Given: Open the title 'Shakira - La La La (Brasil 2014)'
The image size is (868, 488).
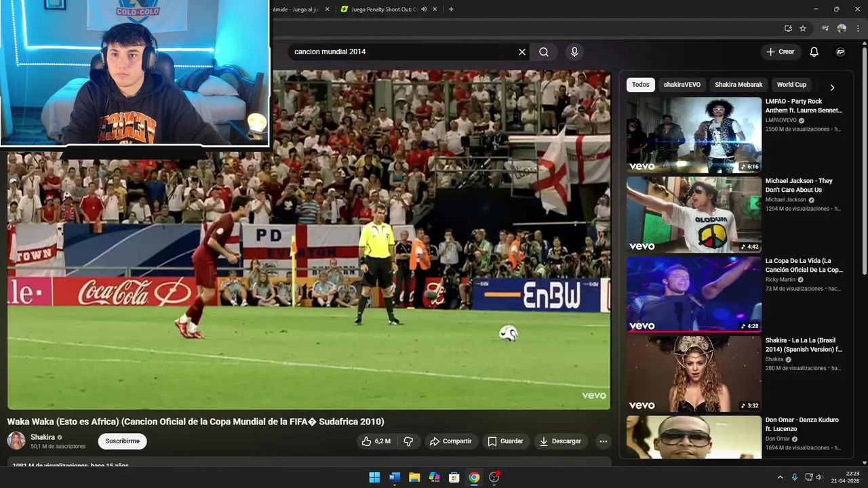Looking at the screenshot, I should point(804,345).
